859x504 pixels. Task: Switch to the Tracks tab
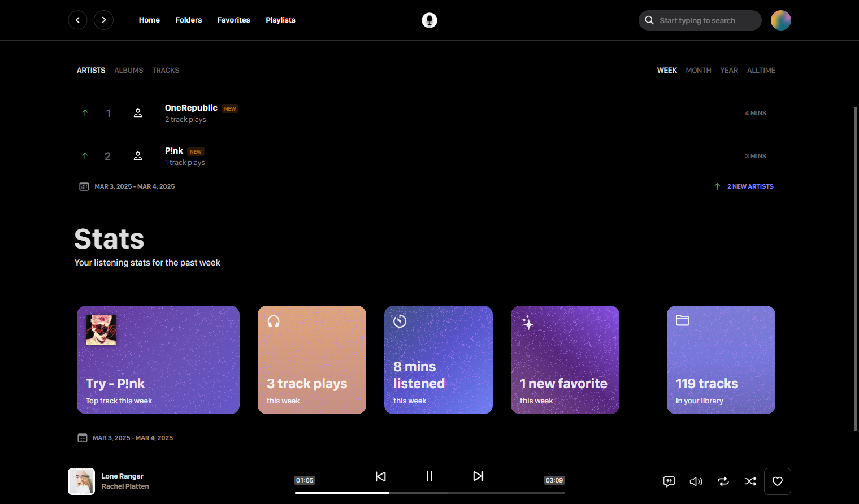166,70
